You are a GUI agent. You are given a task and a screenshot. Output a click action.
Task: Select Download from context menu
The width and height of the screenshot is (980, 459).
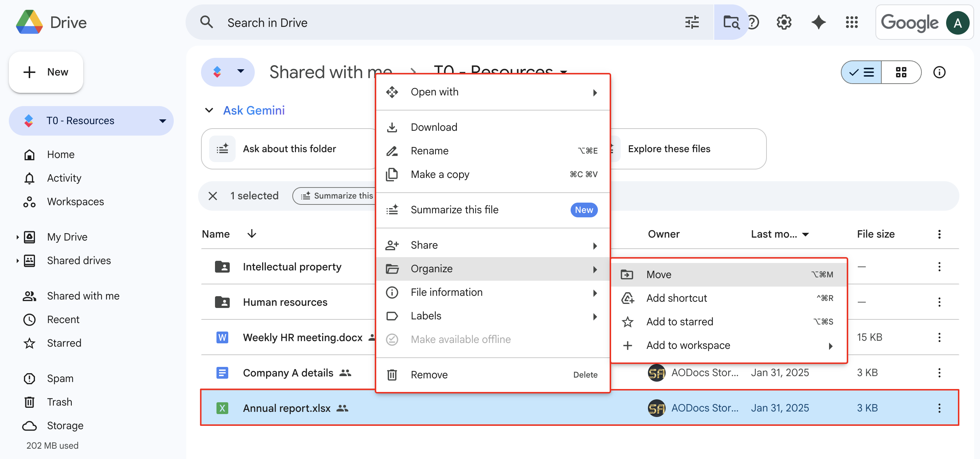coord(434,127)
